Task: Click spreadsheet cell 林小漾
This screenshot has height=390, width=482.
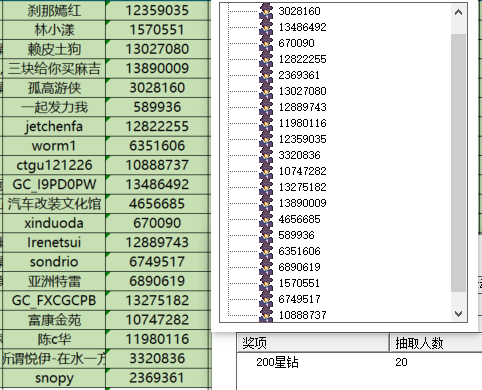Action: (x=54, y=30)
